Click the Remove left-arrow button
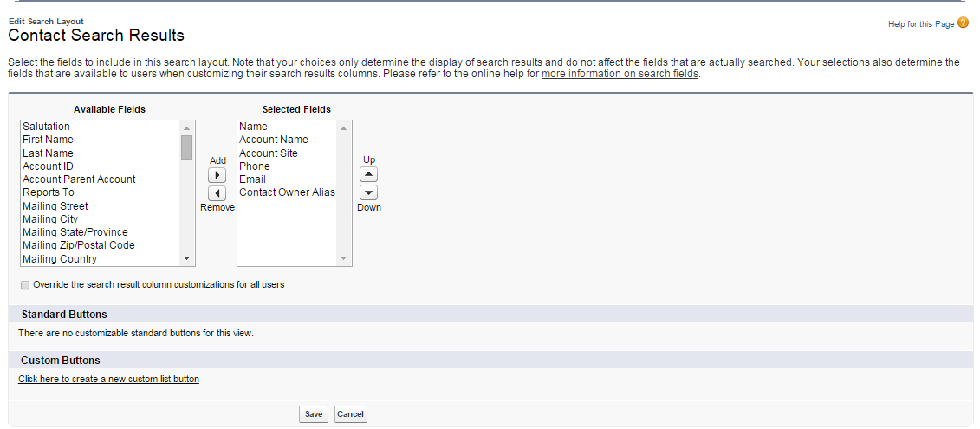 (x=217, y=193)
